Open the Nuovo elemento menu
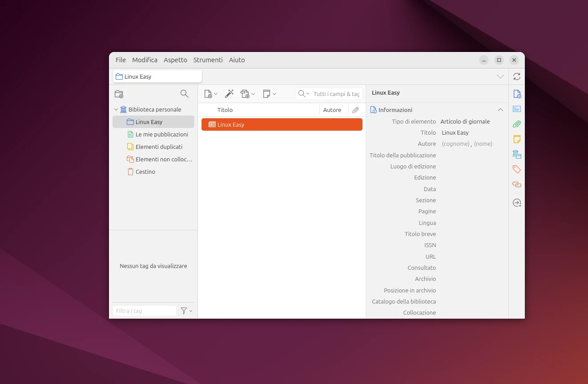This screenshot has width=588, height=384. pyautogui.click(x=209, y=94)
